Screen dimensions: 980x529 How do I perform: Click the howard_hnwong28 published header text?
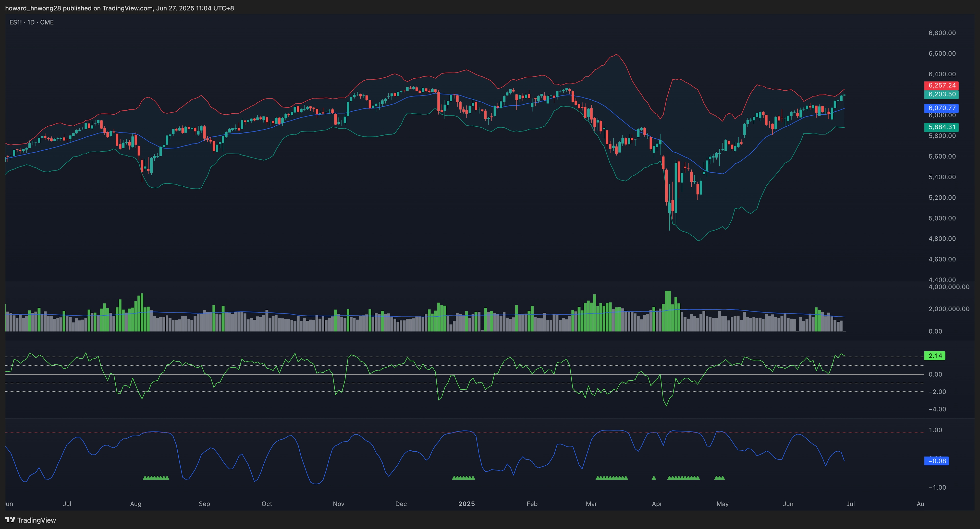(x=119, y=8)
